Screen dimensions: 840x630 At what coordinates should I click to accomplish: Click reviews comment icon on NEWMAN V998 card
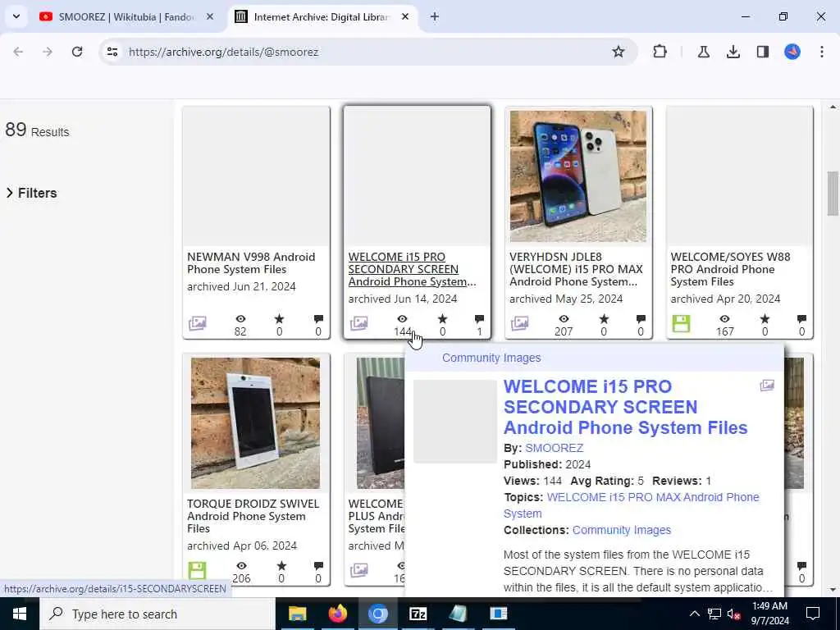318,319
